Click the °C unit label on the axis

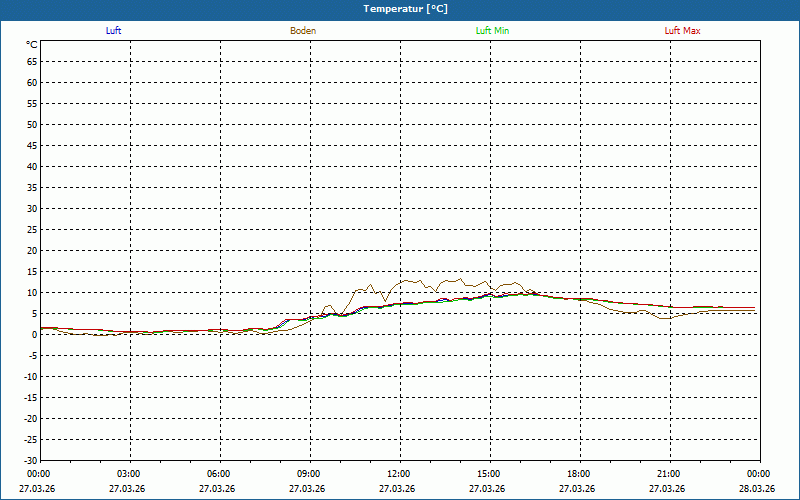pyautogui.click(x=32, y=45)
